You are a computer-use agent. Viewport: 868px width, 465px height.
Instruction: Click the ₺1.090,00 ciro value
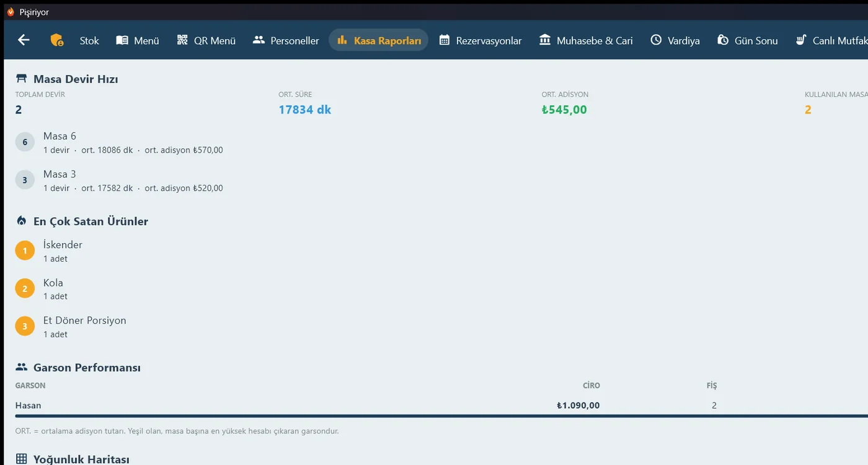(578, 405)
